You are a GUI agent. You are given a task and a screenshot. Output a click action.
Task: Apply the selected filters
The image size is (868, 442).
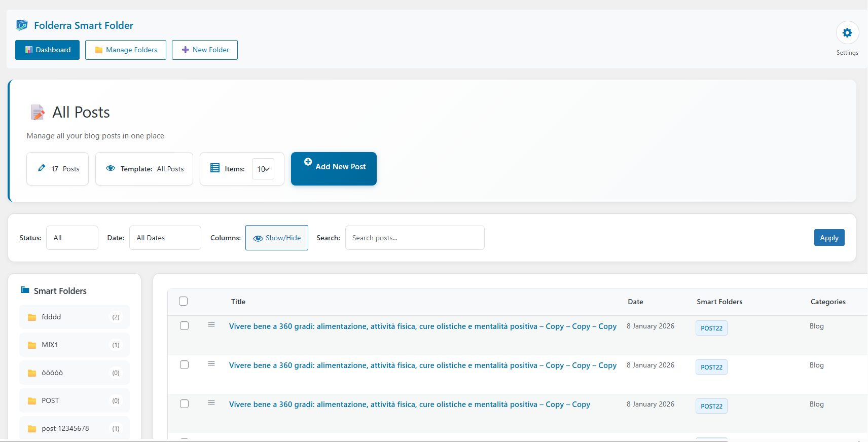coord(829,238)
